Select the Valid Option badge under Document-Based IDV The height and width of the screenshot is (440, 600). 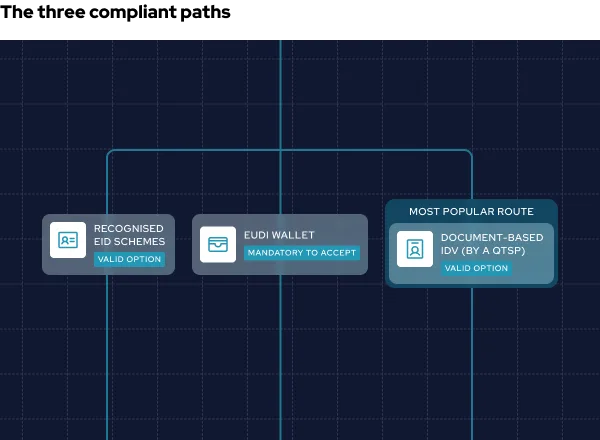(x=476, y=268)
